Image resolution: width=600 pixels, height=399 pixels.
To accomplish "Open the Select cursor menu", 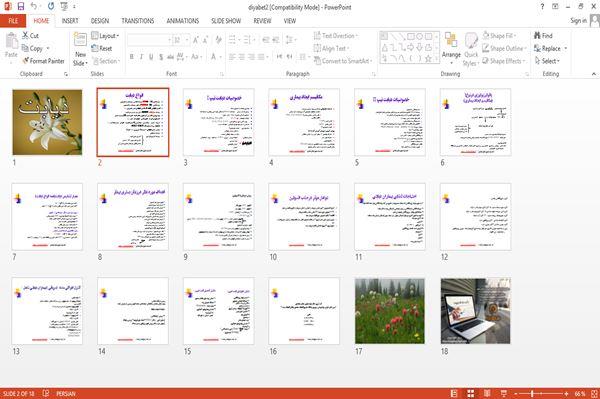I will coord(547,61).
